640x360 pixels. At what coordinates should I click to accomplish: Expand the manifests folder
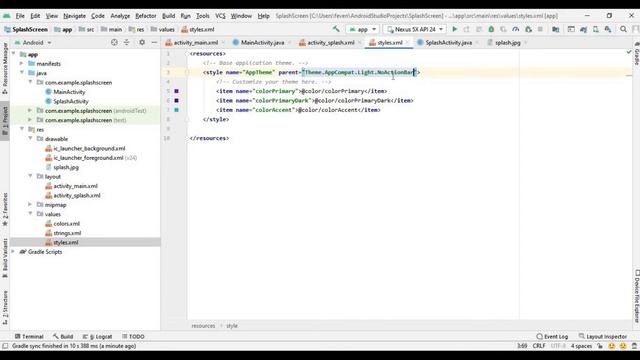(22, 63)
